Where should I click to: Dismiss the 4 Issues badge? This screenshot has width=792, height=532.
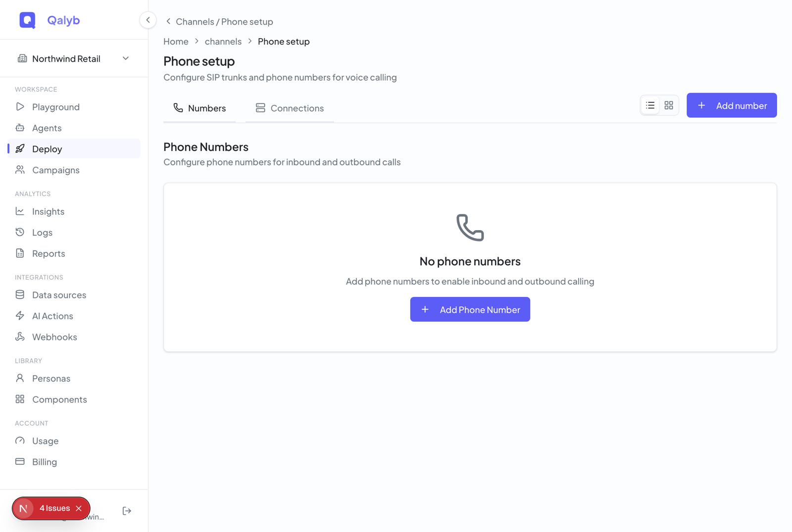[79, 508]
